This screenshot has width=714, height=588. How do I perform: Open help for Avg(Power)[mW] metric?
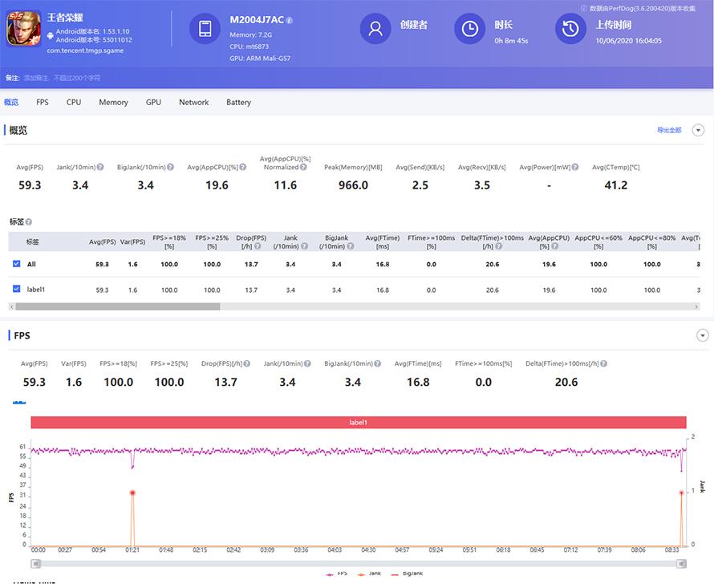pyautogui.click(x=575, y=167)
